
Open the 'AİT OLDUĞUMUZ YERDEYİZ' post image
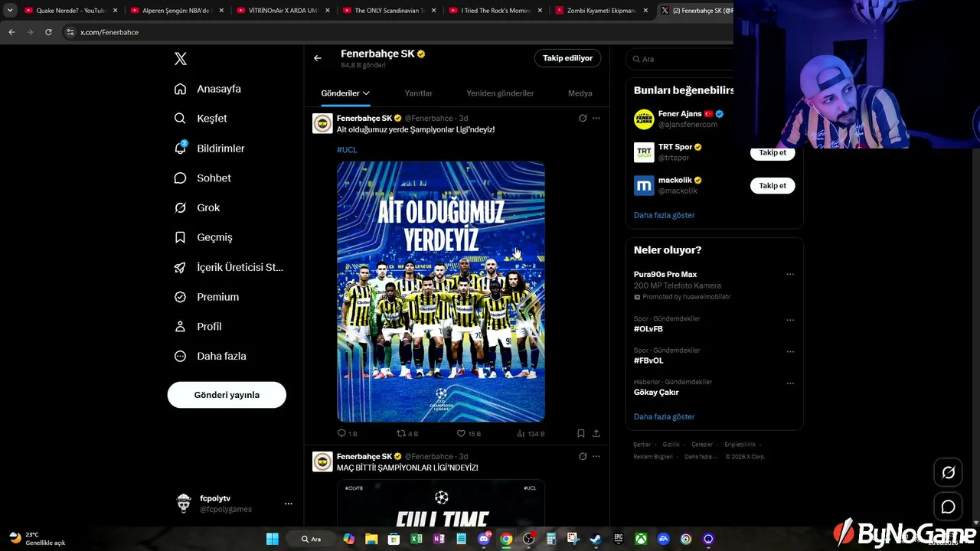[x=441, y=292]
